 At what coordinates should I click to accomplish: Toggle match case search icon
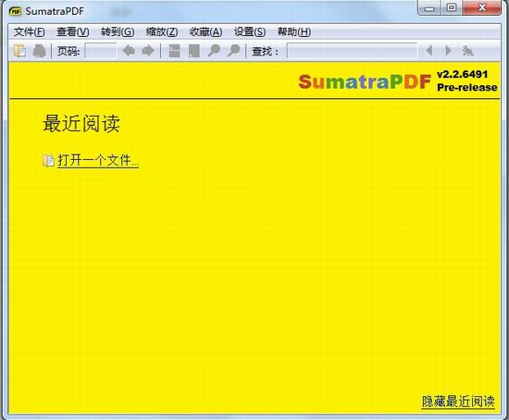click(467, 51)
